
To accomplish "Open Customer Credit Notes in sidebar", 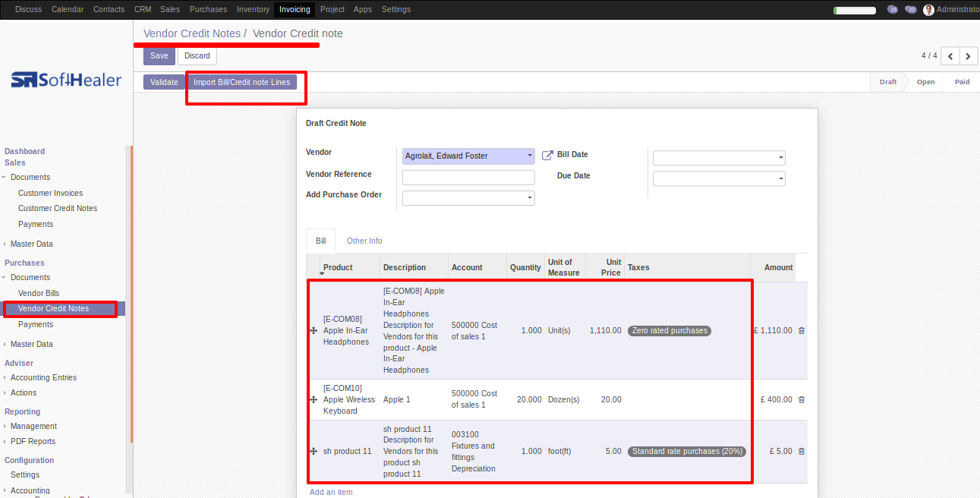I will 58,208.
